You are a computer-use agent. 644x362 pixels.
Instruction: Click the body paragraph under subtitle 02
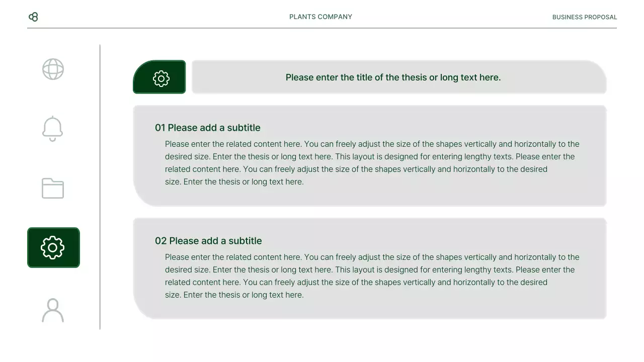pyautogui.click(x=372, y=276)
